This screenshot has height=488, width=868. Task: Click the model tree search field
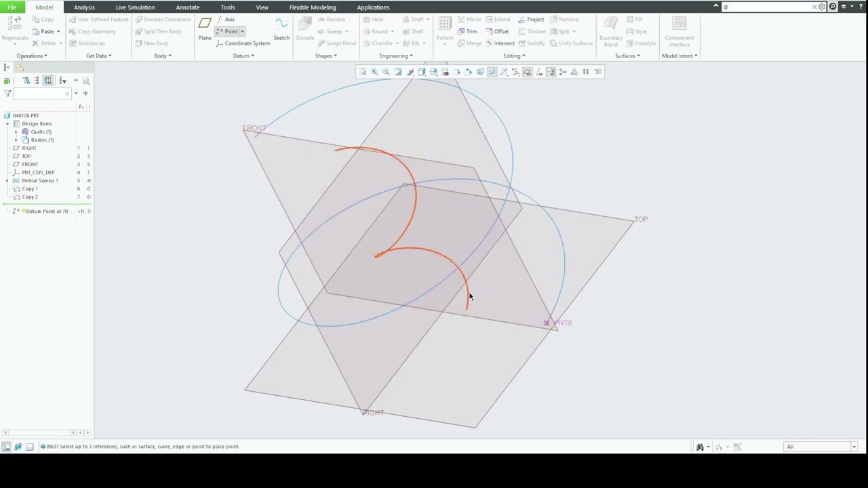pos(42,94)
